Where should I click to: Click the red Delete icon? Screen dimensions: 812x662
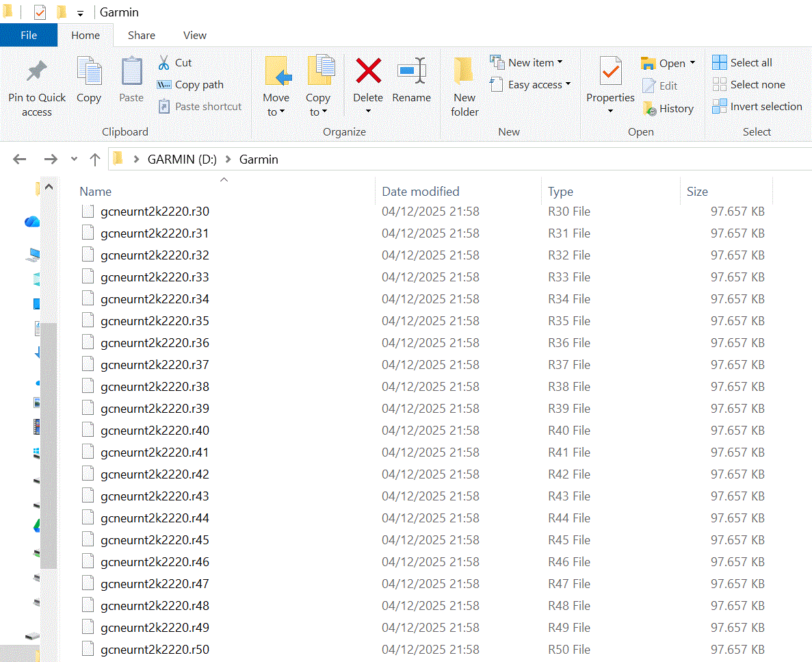(x=368, y=71)
